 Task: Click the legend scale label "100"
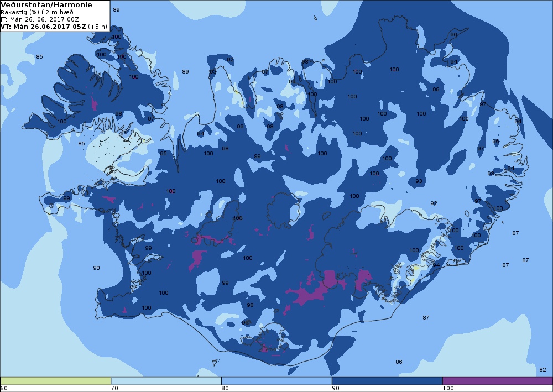[x=448, y=388]
